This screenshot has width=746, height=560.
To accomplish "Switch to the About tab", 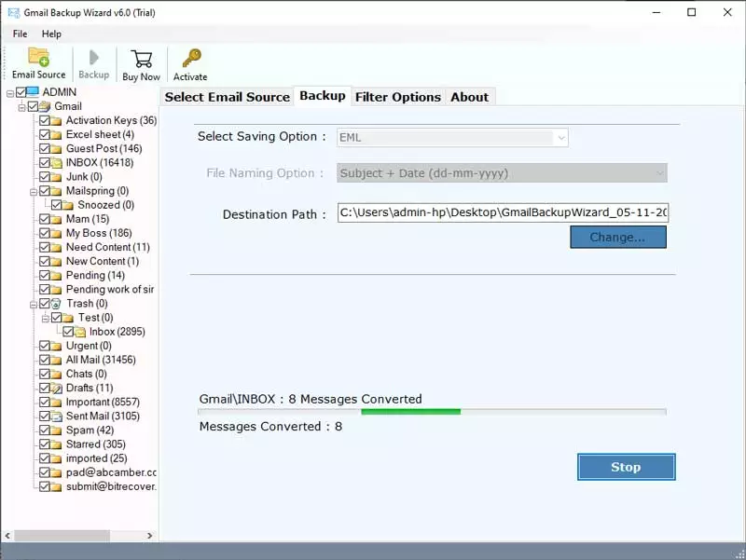I will pyautogui.click(x=470, y=97).
